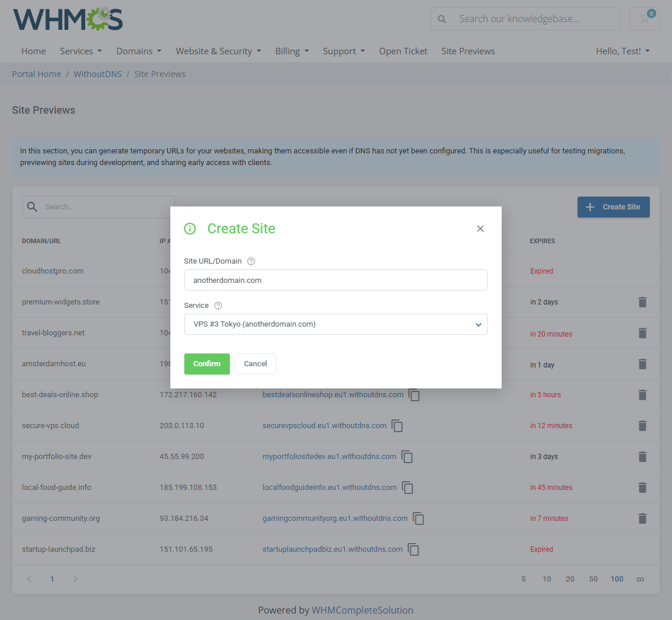Open the Hello, Test! account dropdown
672x620 pixels.
(x=622, y=51)
